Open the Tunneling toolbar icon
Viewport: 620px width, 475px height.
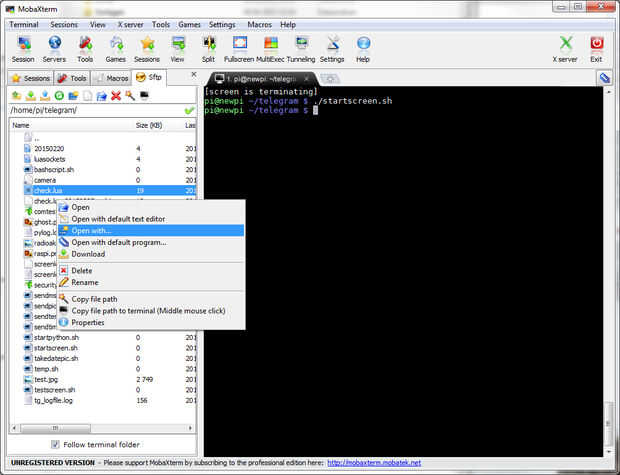click(301, 49)
